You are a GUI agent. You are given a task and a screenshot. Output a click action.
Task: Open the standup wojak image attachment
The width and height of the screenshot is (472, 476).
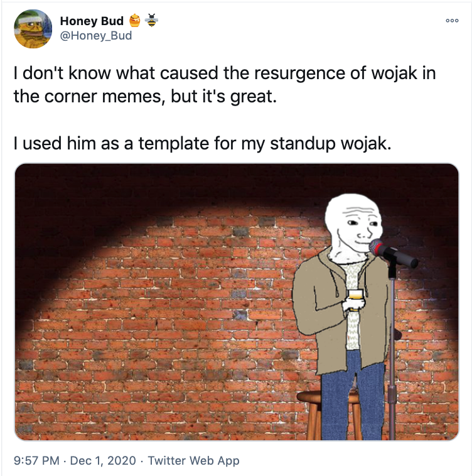click(237, 302)
